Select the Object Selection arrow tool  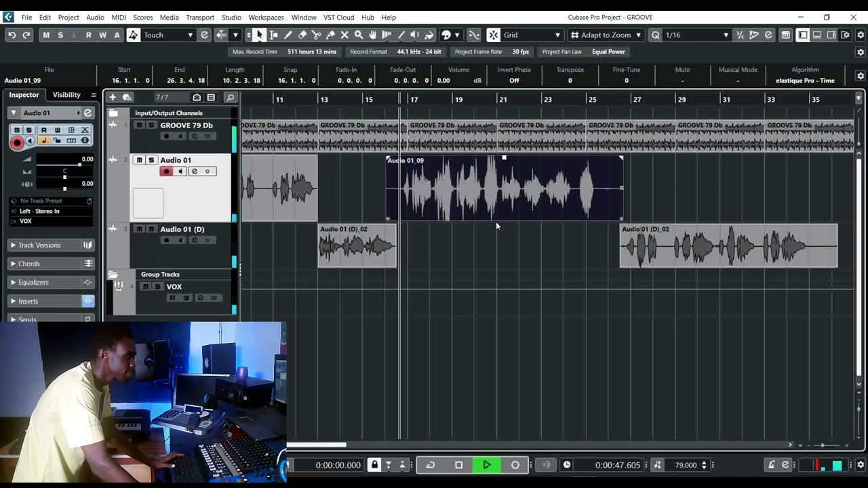pos(259,35)
